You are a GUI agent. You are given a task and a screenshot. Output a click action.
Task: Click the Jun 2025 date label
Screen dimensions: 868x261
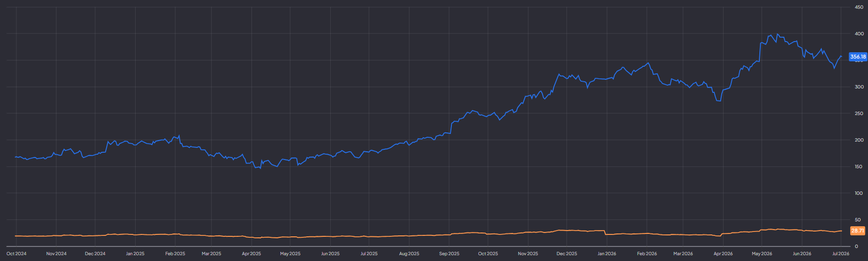coord(330,254)
